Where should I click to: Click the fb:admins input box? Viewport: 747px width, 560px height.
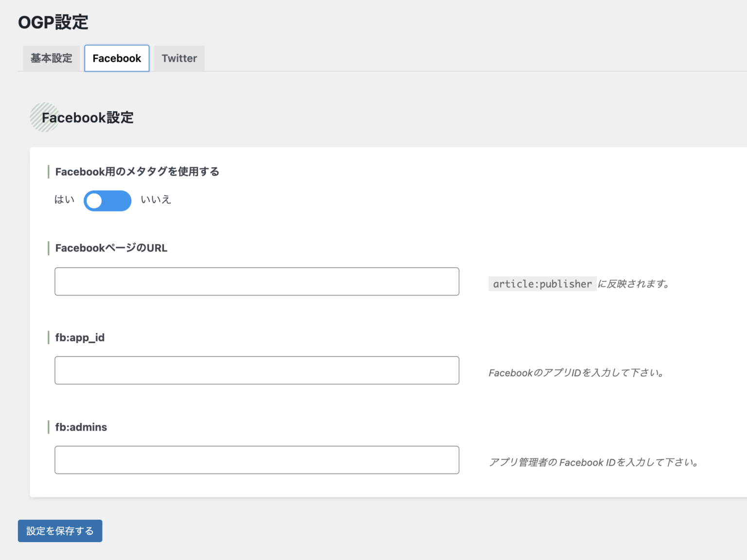click(x=257, y=459)
